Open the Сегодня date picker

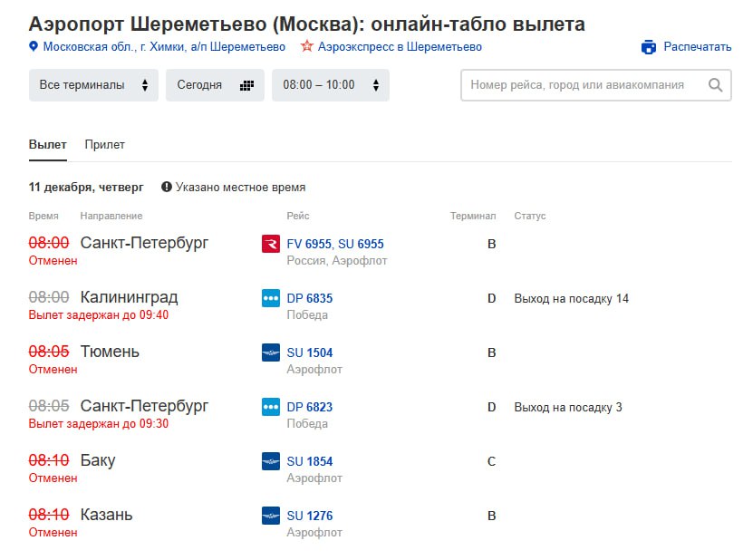pos(214,85)
